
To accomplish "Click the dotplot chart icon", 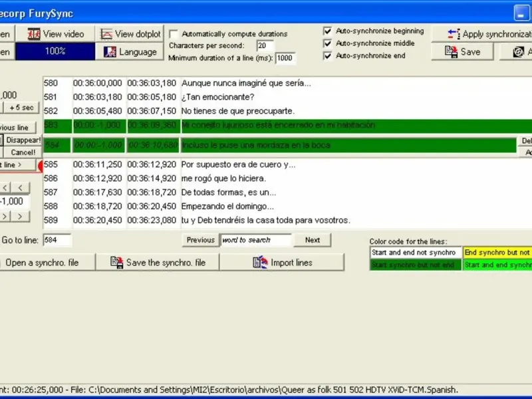I will pyautogui.click(x=106, y=35).
